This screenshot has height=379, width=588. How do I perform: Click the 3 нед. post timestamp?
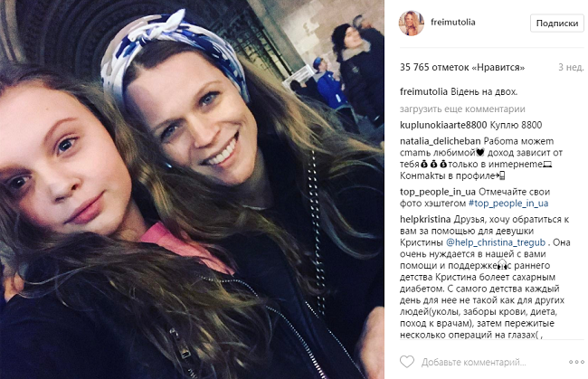point(571,68)
